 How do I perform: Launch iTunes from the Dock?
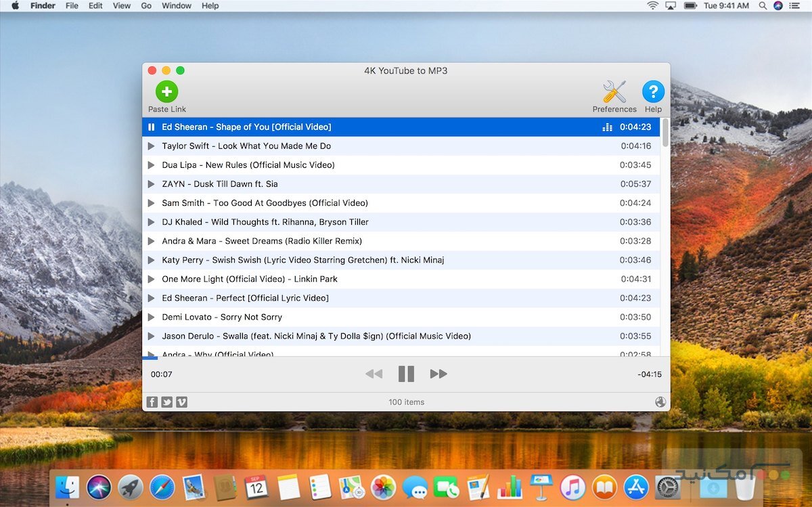pos(572,486)
